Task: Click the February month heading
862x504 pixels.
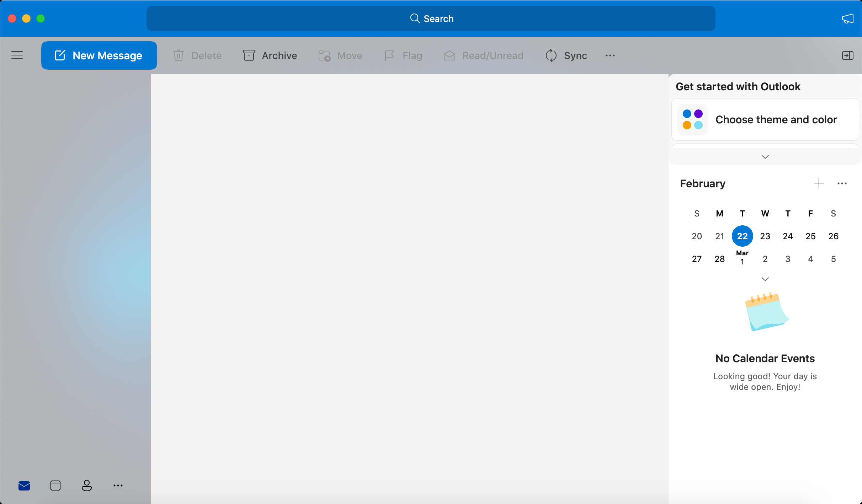Action: tap(703, 184)
